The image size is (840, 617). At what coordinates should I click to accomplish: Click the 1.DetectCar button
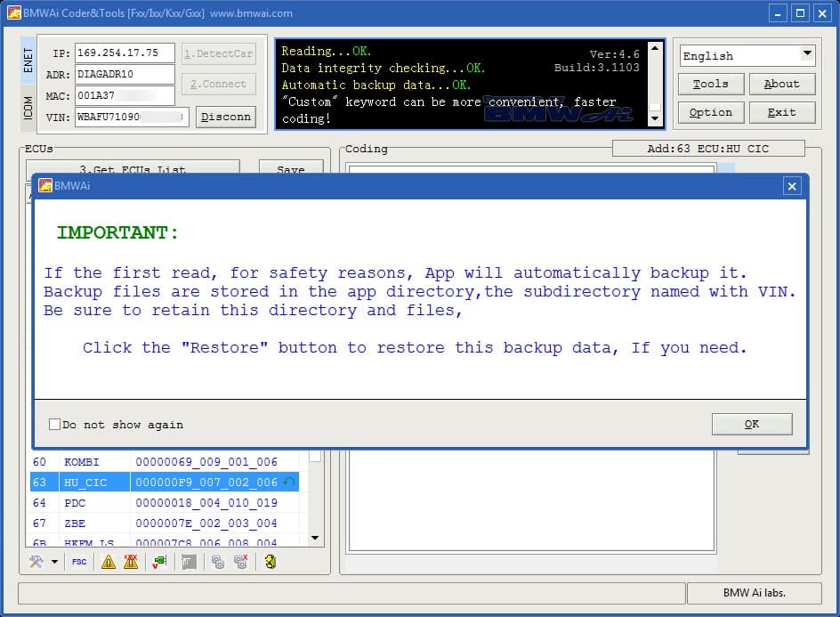pos(218,53)
